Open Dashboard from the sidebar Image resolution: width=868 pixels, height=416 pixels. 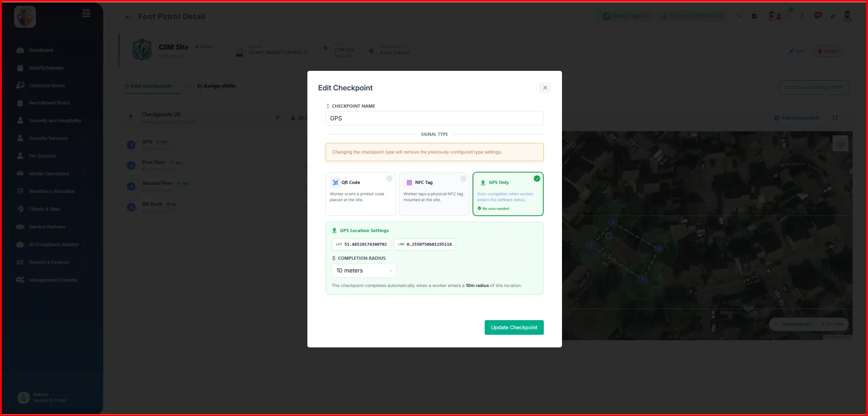click(41, 50)
